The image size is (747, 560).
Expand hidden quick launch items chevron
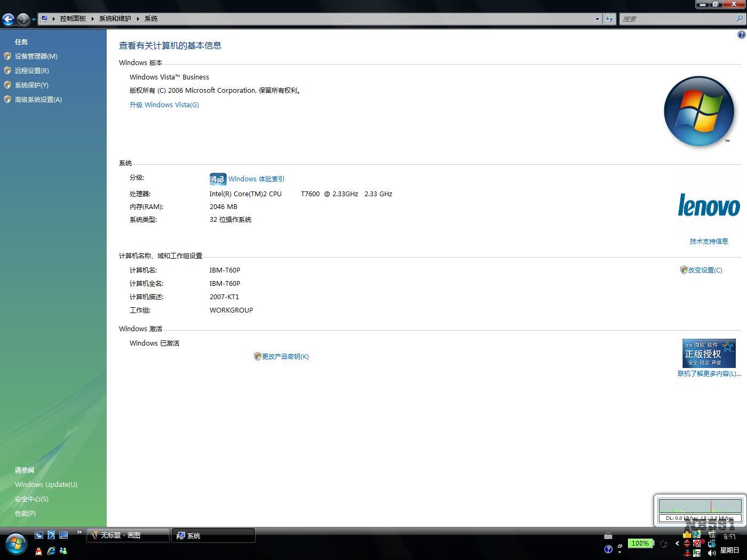(x=80, y=532)
